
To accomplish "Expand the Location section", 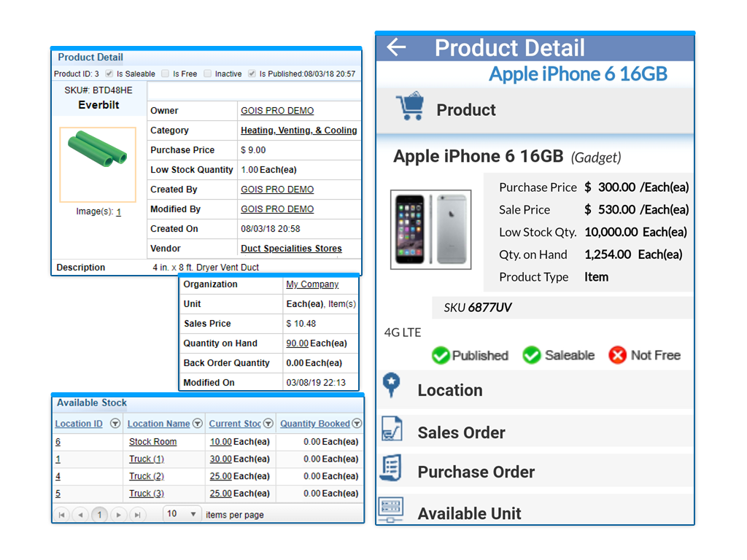I will point(535,390).
